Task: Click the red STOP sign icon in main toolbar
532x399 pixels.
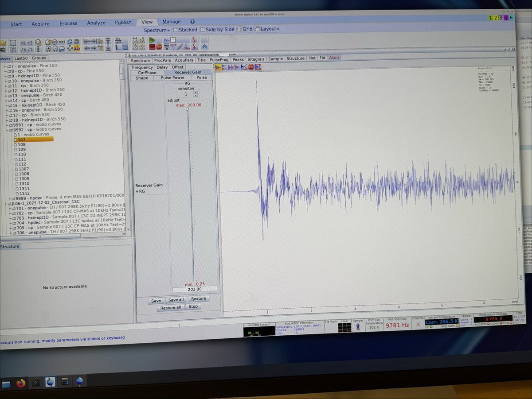Action: pyautogui.click(x=159, y=47)
